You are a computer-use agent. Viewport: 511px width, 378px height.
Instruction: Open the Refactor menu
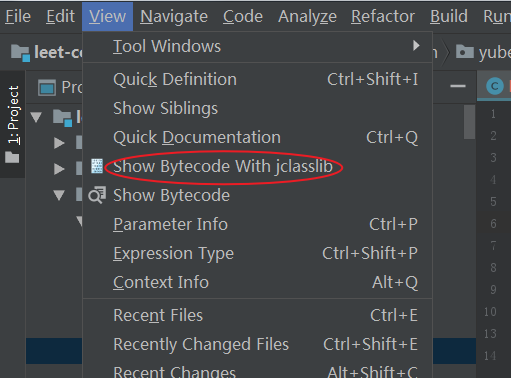[383, 16]
